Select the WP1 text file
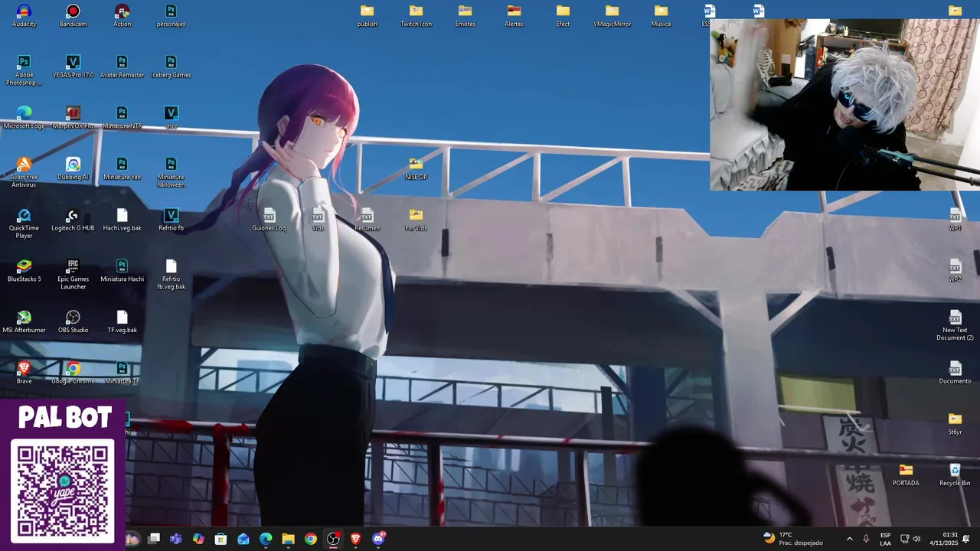Image resolution: width=980 pixels, height=551 pixels. 955,220
